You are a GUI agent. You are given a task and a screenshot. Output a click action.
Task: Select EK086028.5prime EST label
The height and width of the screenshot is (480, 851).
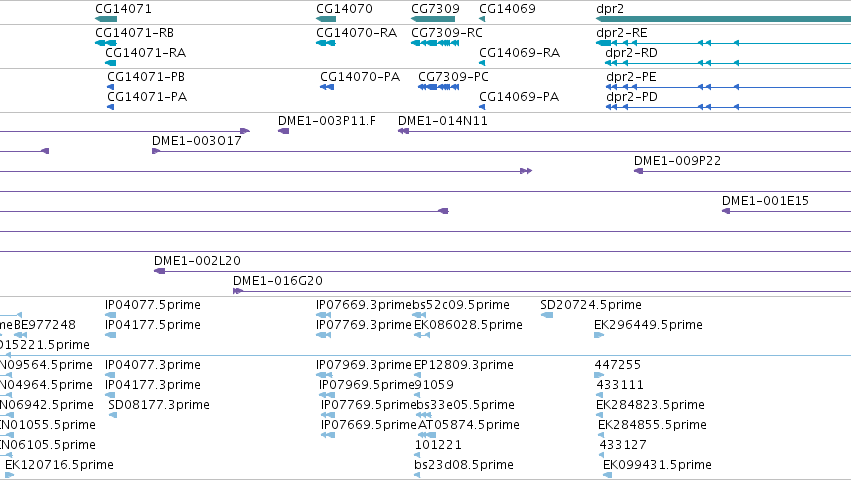coord(468,325)
